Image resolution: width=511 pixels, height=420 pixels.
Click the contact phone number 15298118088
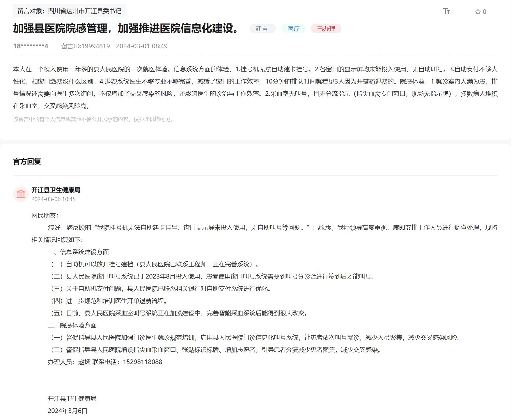click(x=142, y=362)
